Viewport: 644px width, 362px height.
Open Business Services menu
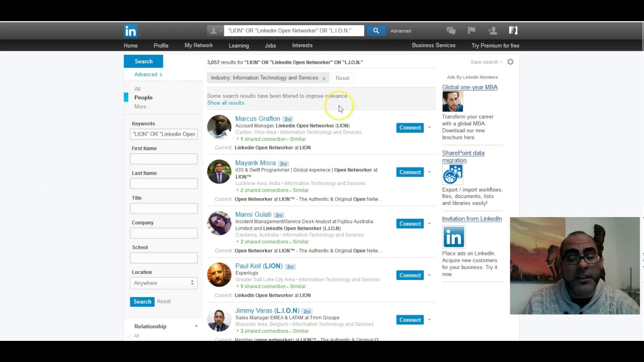click(434, 45)
